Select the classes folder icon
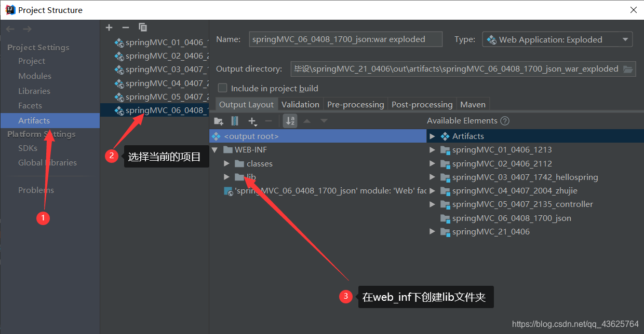Image resolution: width=644 pixels, height=334 pixels. (x=239, y=163)
